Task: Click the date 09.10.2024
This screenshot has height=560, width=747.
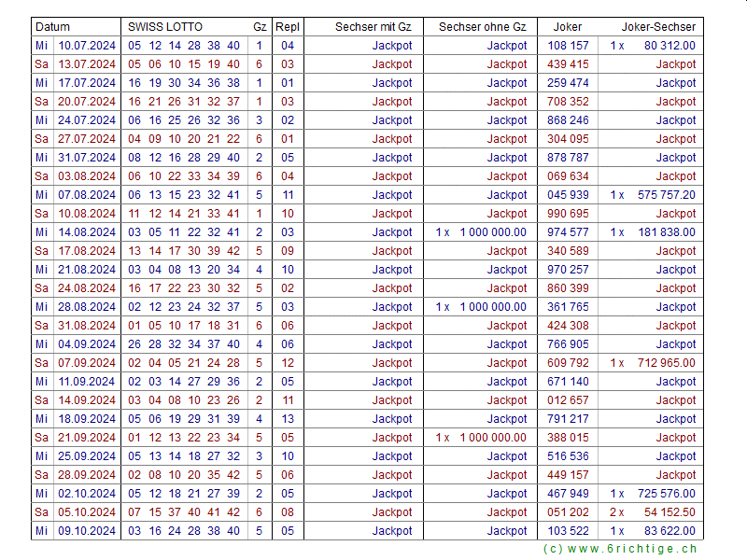Action: (x=87, y=531)
